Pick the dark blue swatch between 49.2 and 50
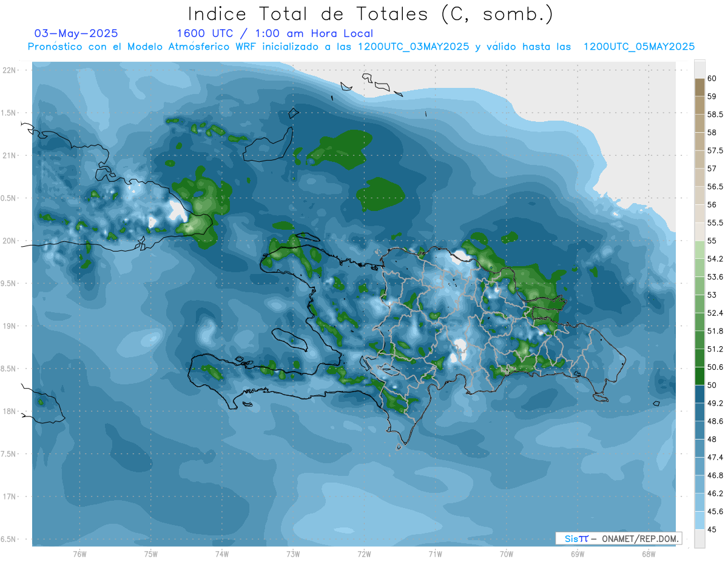The width and height of the screenshot is (728, 562). (699, 394)
